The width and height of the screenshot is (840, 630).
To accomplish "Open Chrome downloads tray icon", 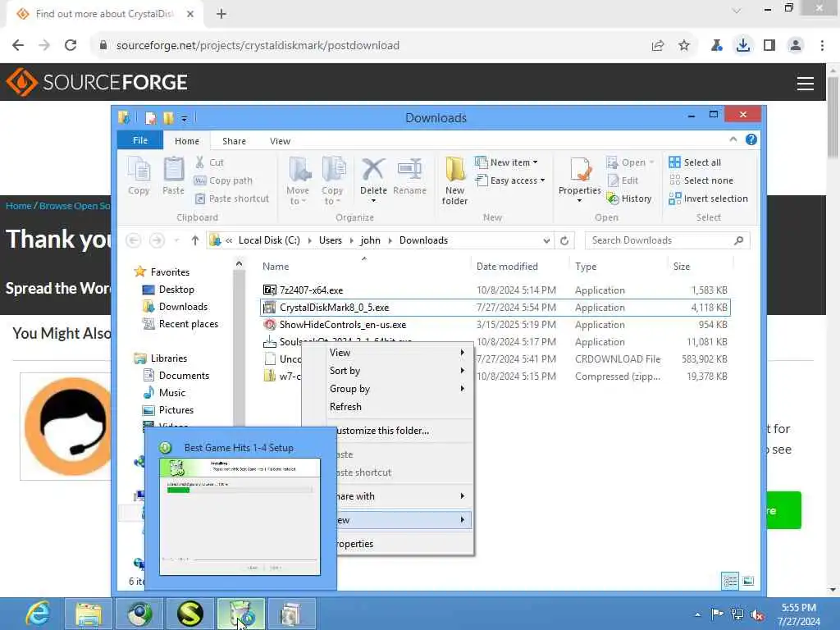I will [x=742, y=46].
